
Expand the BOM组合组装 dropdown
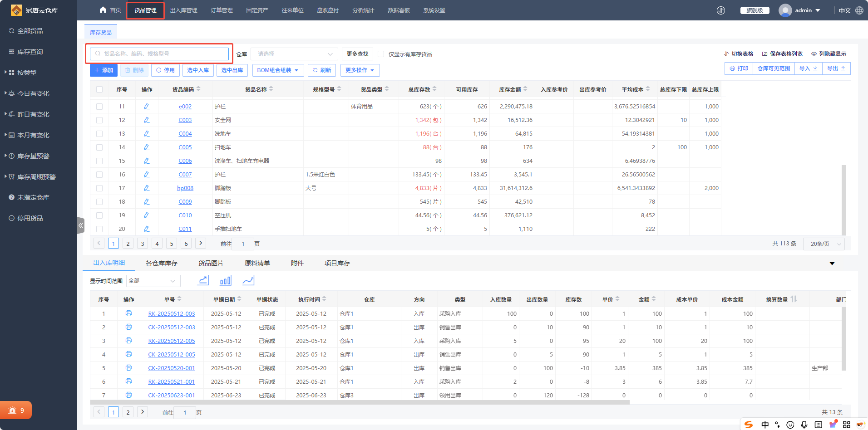coord(277,70)
